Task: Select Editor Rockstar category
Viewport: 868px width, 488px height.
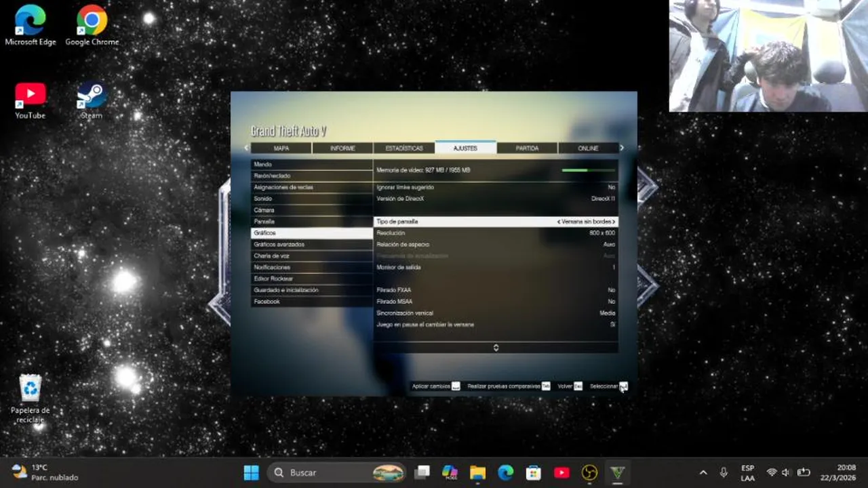Action: pos(311,279)
